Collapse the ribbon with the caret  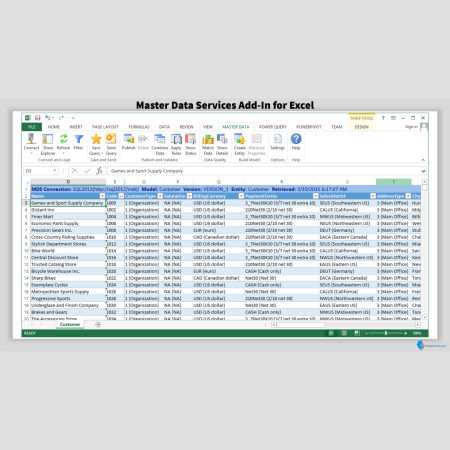tap(423, 160)
